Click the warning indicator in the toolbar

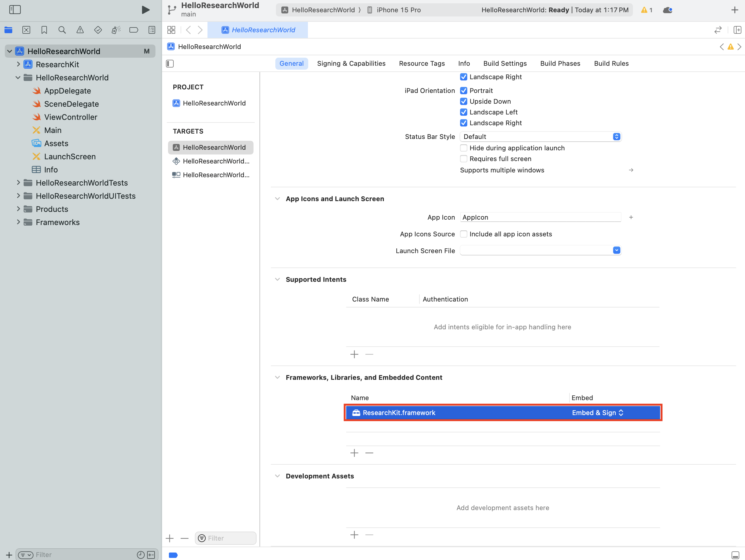click(646, 10)
